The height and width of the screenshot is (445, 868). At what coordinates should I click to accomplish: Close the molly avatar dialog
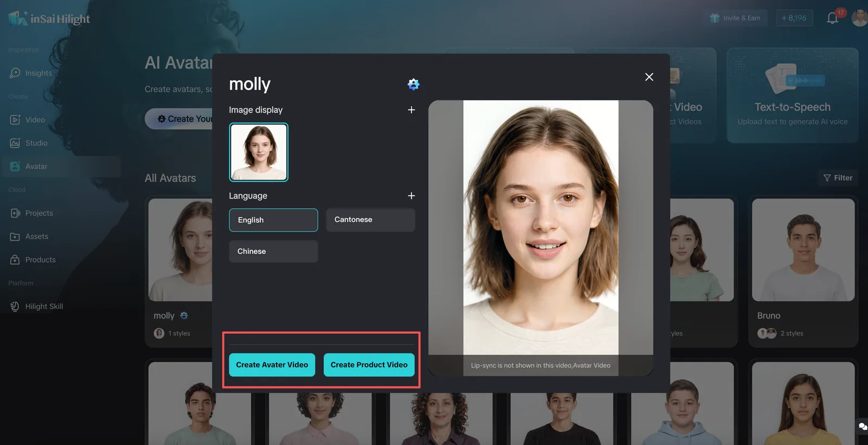pos(649,77)
